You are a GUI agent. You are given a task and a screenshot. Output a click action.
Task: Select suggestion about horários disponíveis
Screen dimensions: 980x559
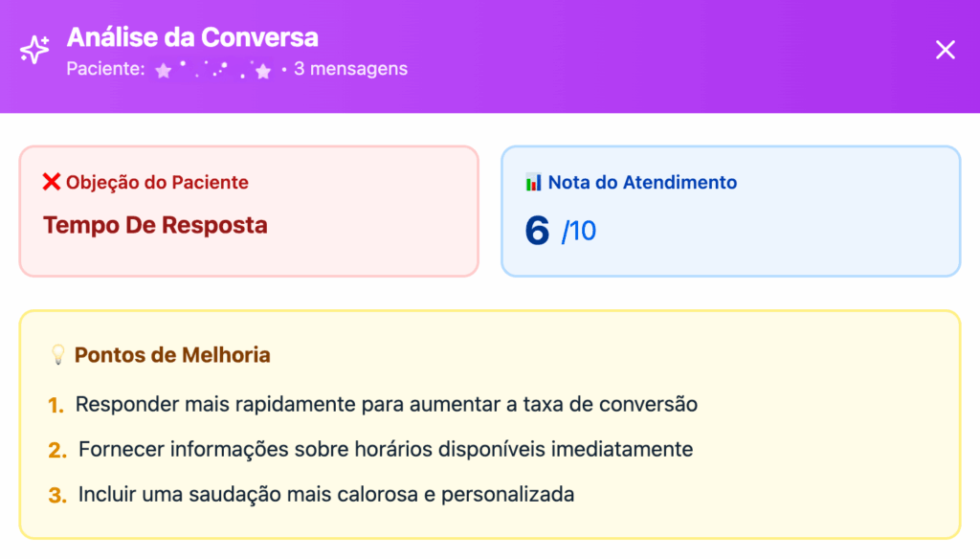386,449
